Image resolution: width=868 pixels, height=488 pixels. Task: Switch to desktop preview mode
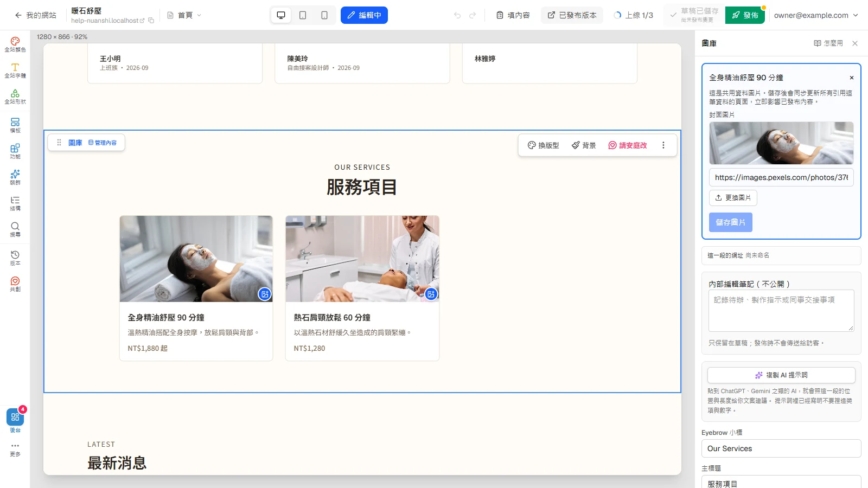tap(281, 15)
